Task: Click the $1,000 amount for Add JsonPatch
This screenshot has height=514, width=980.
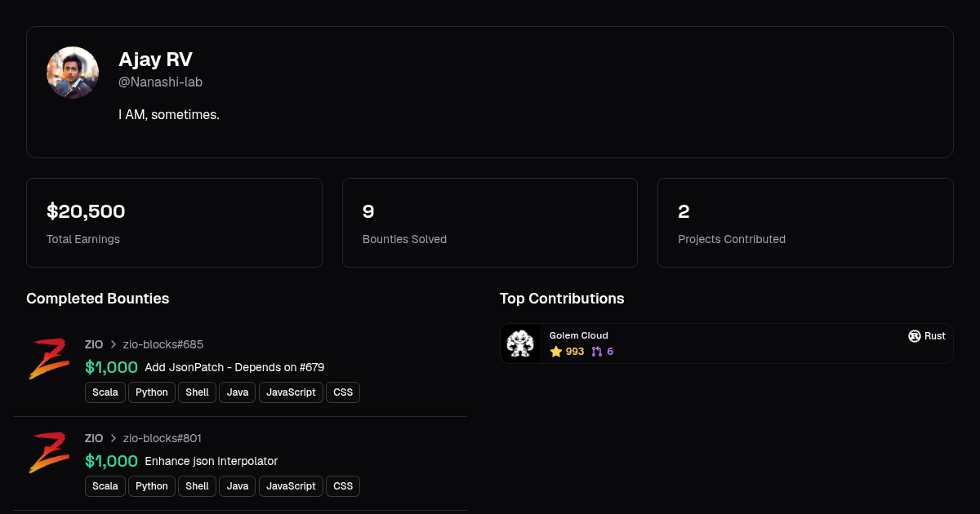Action: 111,367
